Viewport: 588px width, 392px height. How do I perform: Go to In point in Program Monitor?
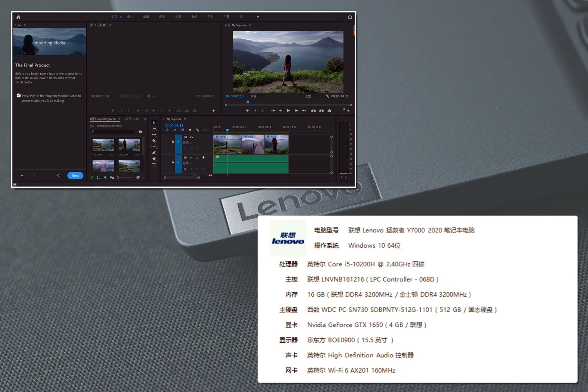pyautogui.click(x=273, y=110)
